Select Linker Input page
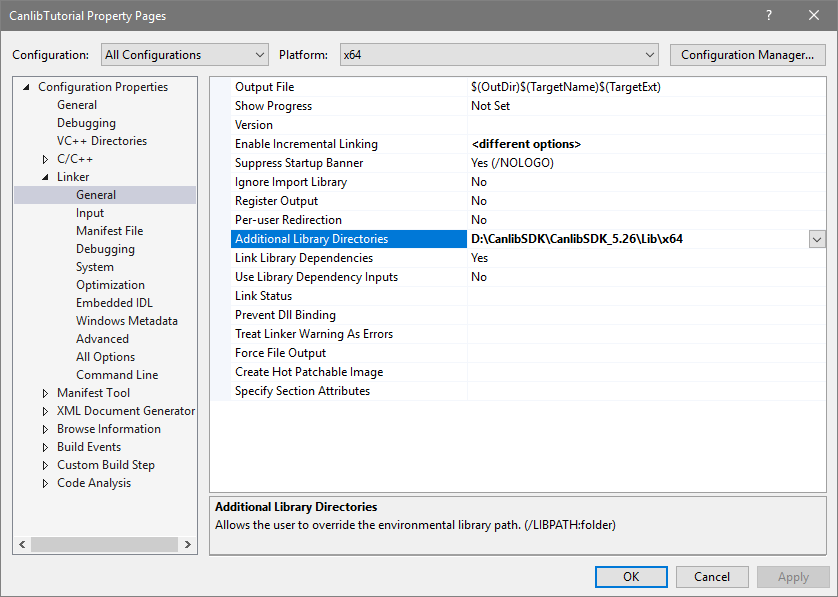 click(90, 213)
